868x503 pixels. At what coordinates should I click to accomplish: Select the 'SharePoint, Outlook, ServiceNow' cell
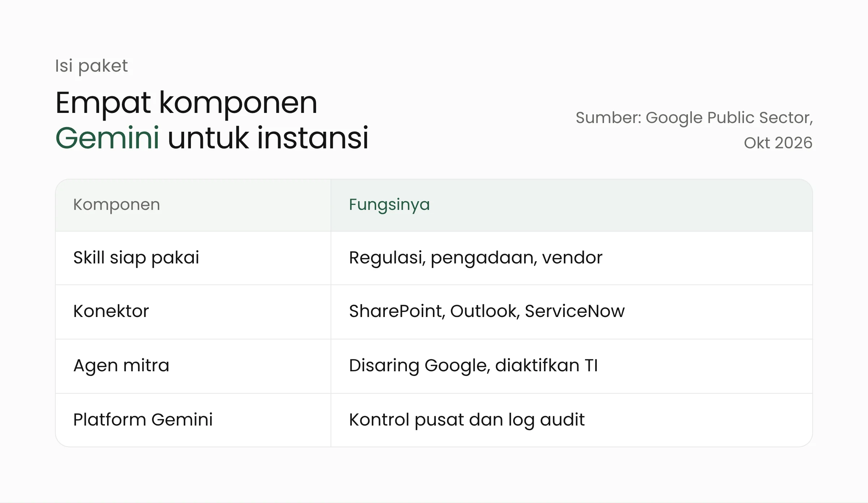(x=571, y=312)
